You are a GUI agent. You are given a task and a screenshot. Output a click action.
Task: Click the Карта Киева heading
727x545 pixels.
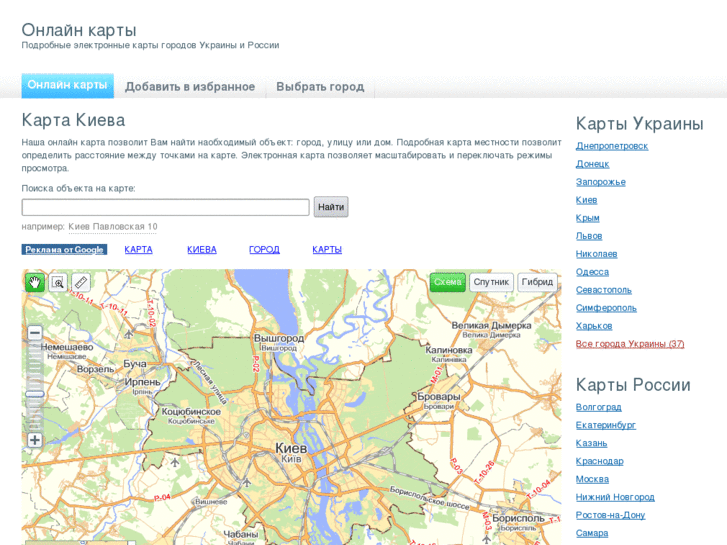[73, 120]
